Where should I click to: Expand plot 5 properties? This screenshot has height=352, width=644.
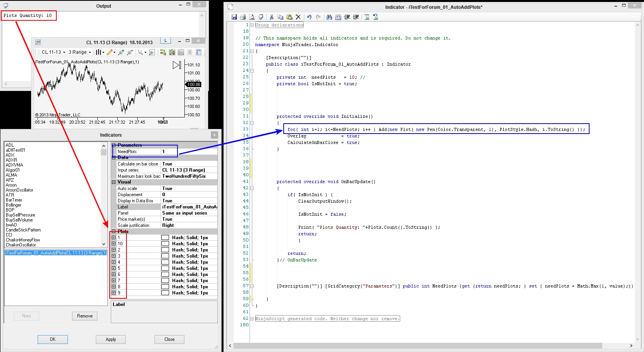click(113, 268)
